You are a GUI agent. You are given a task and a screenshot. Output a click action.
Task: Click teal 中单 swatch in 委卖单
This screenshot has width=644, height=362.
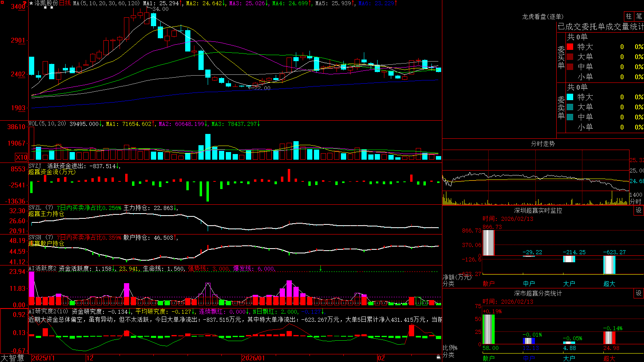coord(570,117)
